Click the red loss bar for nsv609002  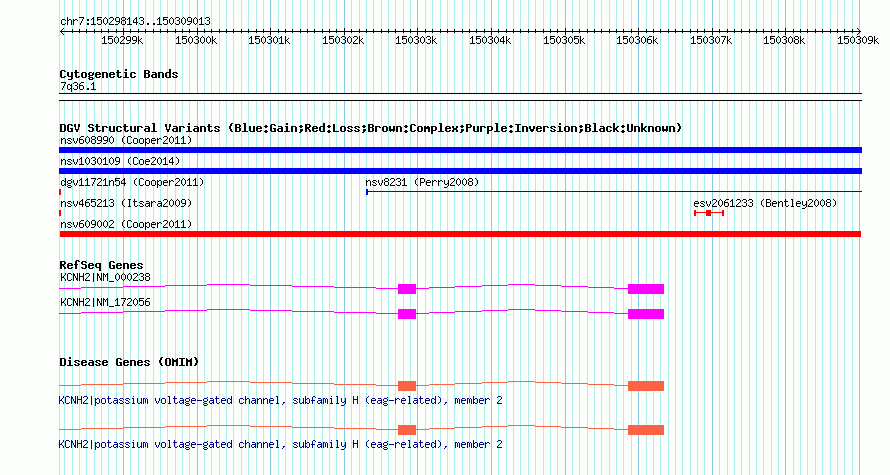pos(460,234)
